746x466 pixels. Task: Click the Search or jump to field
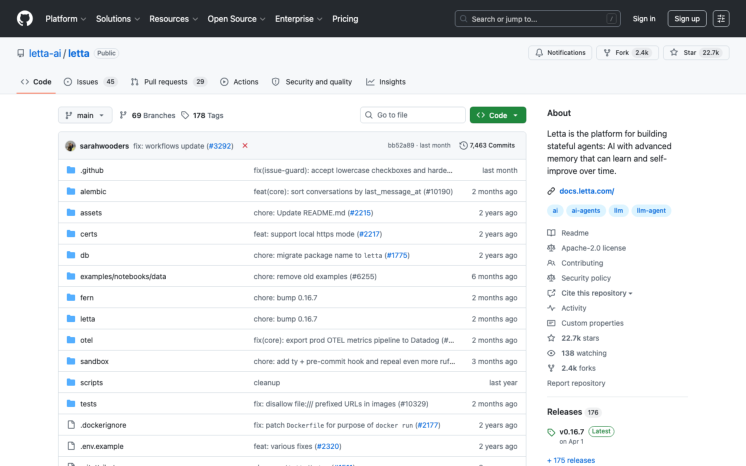click(x=538, y=19)
